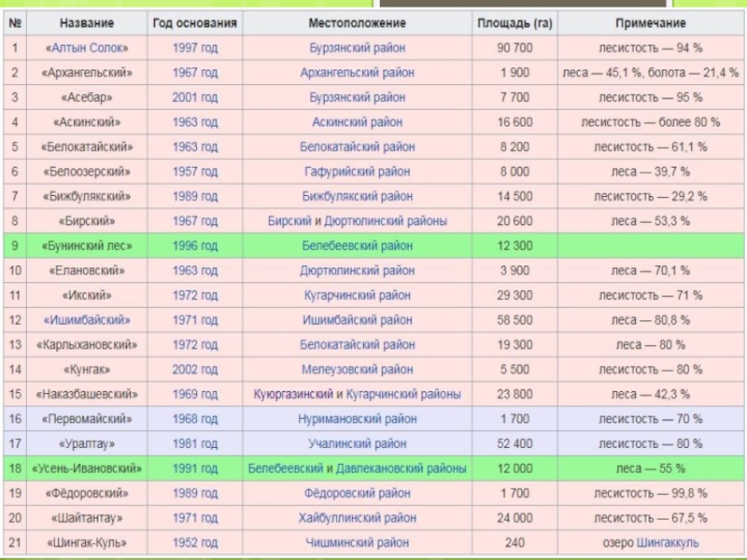Select the Примечание column header

coord(650,22)
